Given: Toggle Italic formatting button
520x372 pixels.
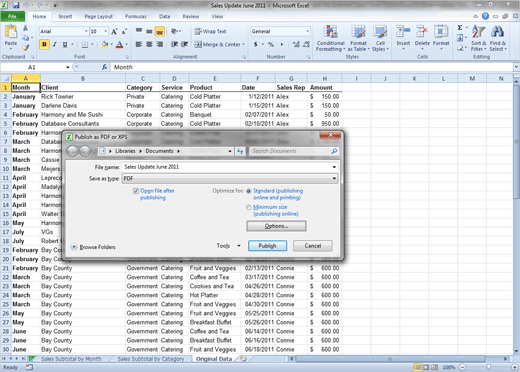Looking at the screenshot, I should tap(55, 44).
